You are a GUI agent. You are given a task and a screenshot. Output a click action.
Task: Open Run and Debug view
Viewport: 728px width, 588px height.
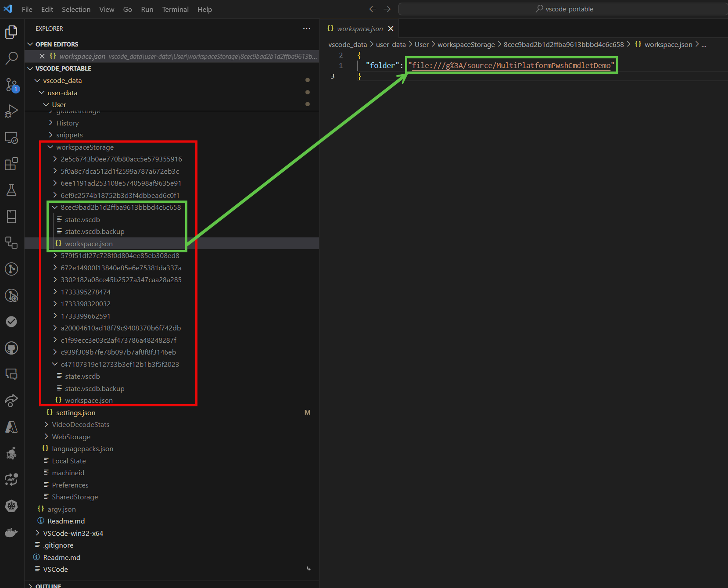11,111
